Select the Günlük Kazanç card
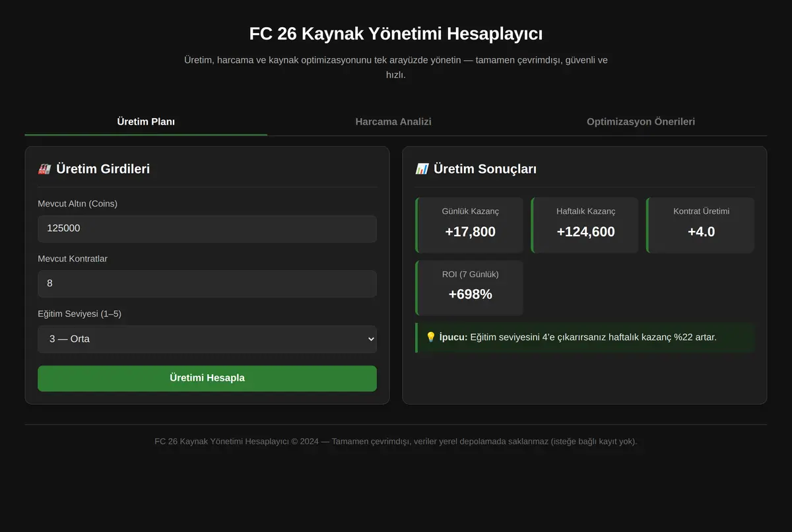Image resolution: width=792 pixels, height=532 pixels. click(469, 225)
